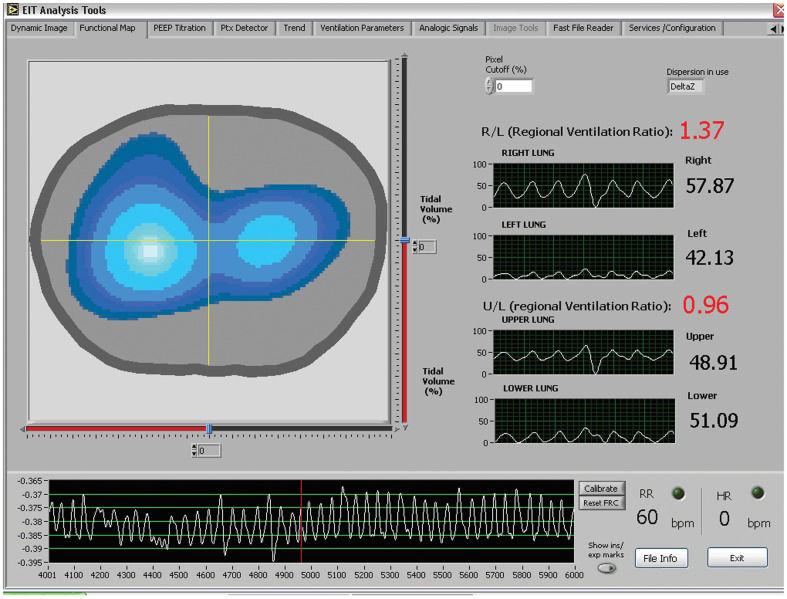787x599 pixels.
Task: Click the horizontal slider handle below the map
Action: point(208,429)
